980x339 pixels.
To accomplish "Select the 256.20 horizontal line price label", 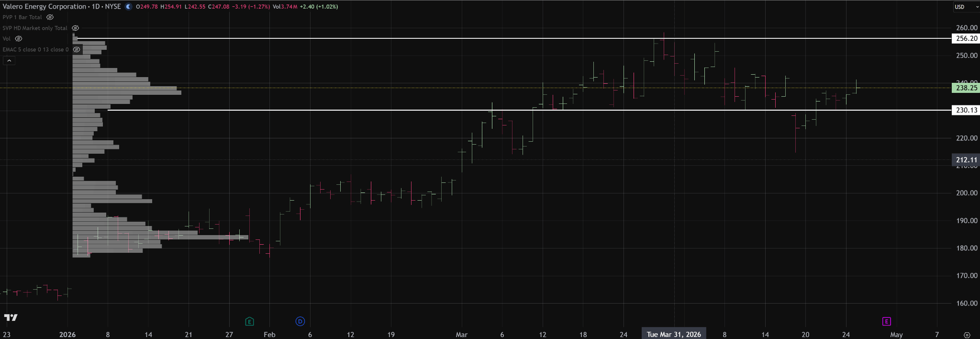I will coord(966,38).
